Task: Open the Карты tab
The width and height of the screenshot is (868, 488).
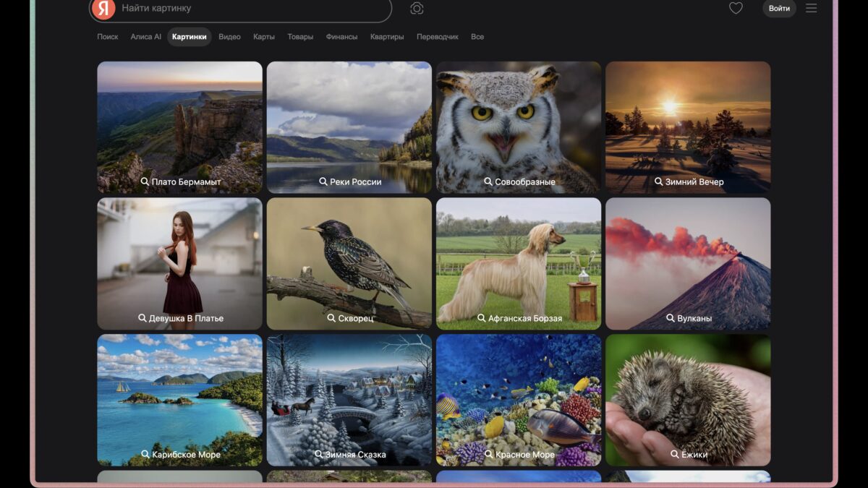Action: (x=264, y=37)
